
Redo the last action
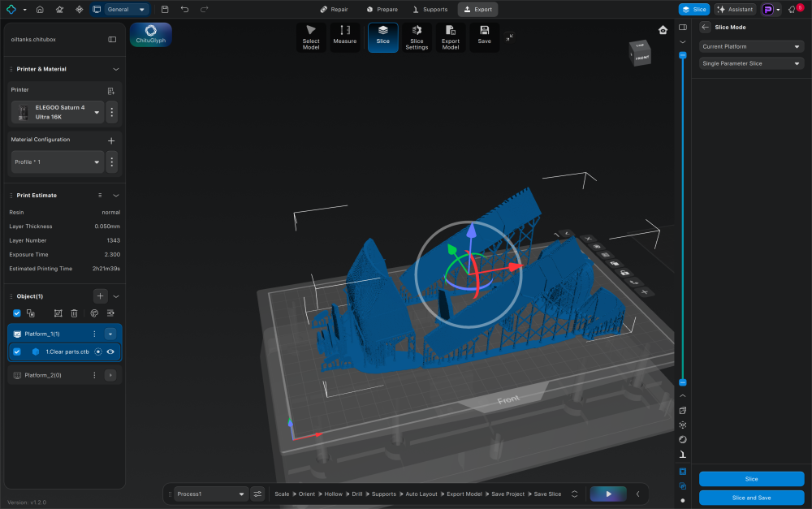[x=204, y=9]
